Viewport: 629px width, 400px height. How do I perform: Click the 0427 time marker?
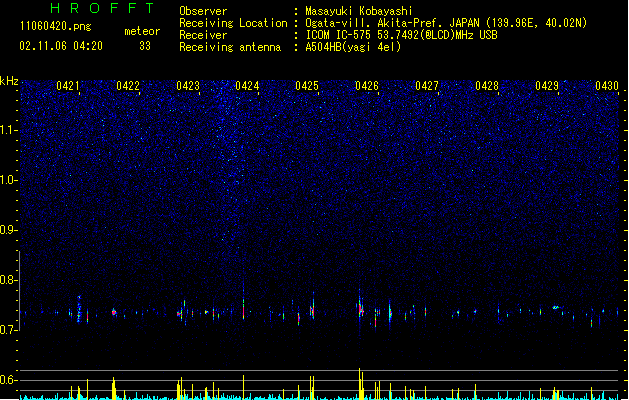click(x=427, y=85)
